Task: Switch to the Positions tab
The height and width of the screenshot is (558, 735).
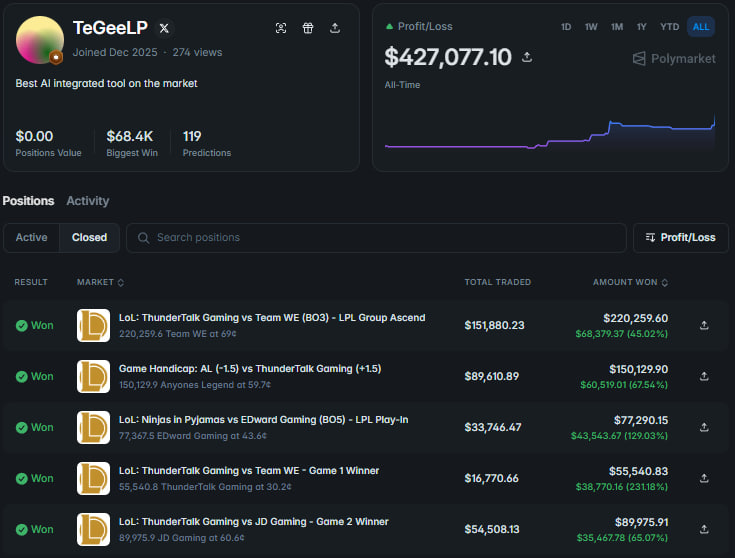Action: pyautogui.click(x=29, y=201)
